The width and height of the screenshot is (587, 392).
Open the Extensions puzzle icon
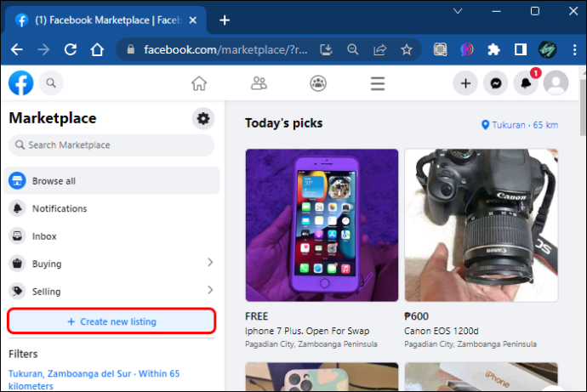coord(493,49)
